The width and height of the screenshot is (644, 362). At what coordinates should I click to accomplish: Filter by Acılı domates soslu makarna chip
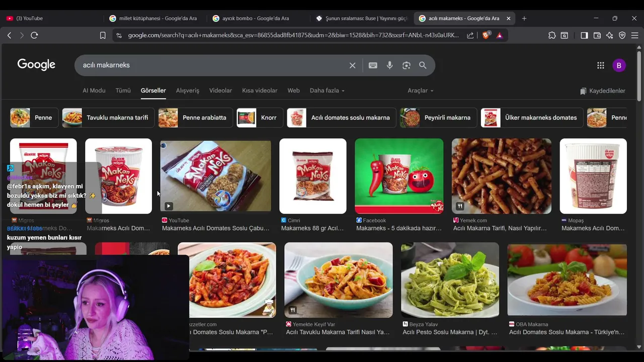click(342, 118)
